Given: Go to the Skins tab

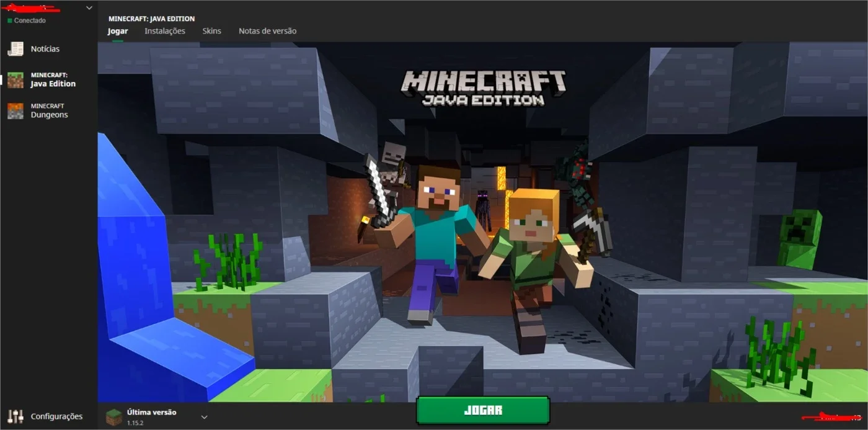Looking at the screenshot, I should (211, 31).
